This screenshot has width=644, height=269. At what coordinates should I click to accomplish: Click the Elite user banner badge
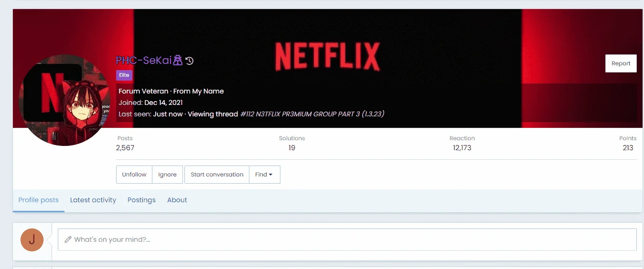[124, 75]
